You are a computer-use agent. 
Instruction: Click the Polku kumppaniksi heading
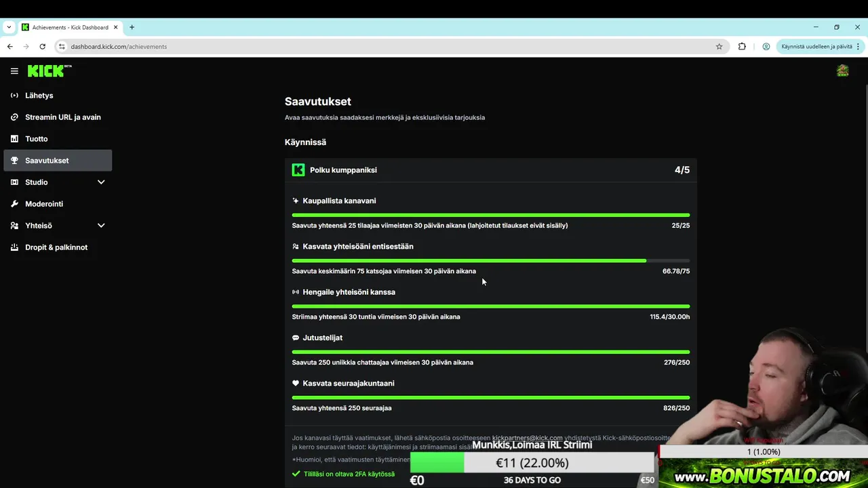(343, 170)
